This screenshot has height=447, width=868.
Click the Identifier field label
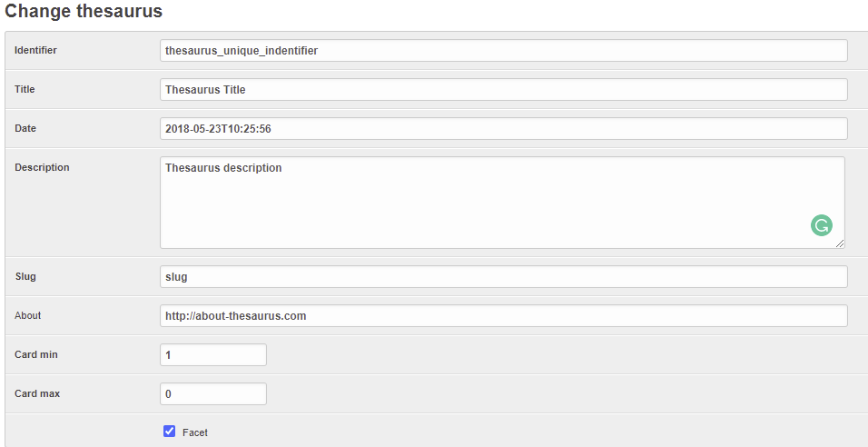coord(35,50)
